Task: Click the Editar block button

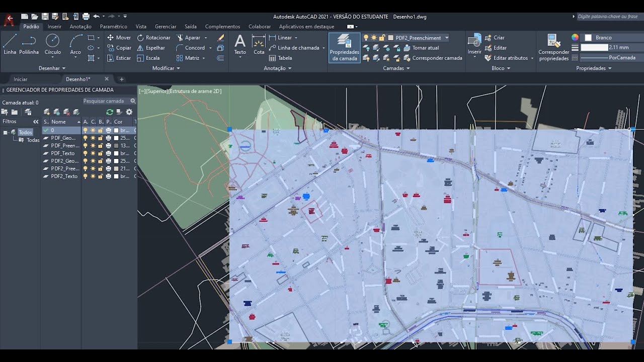Action: point(496,48)
